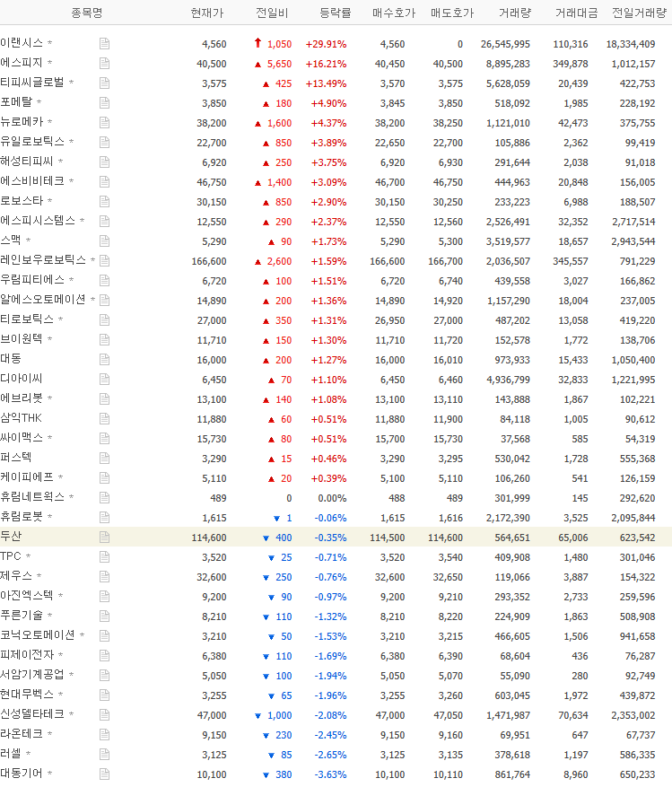The height and width of the screenshot is (787, 672).
Task: Open the document icon for 휴림로봇
Action: [104, 518]
